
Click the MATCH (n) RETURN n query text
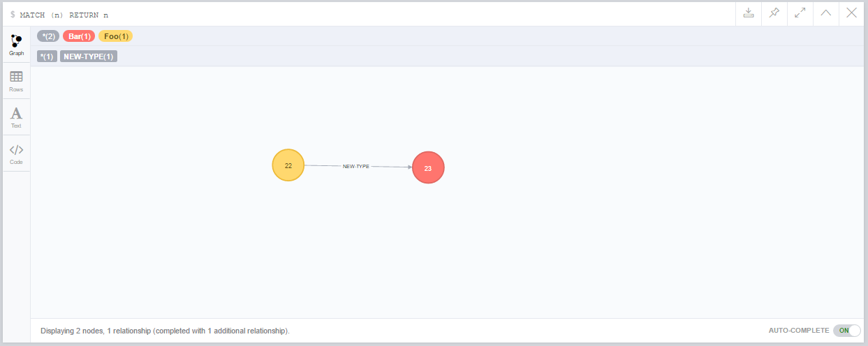click(64, 15)
